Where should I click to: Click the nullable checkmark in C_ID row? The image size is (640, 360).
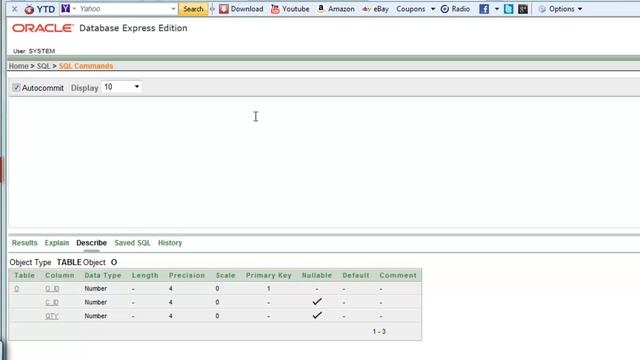(317, 302)
